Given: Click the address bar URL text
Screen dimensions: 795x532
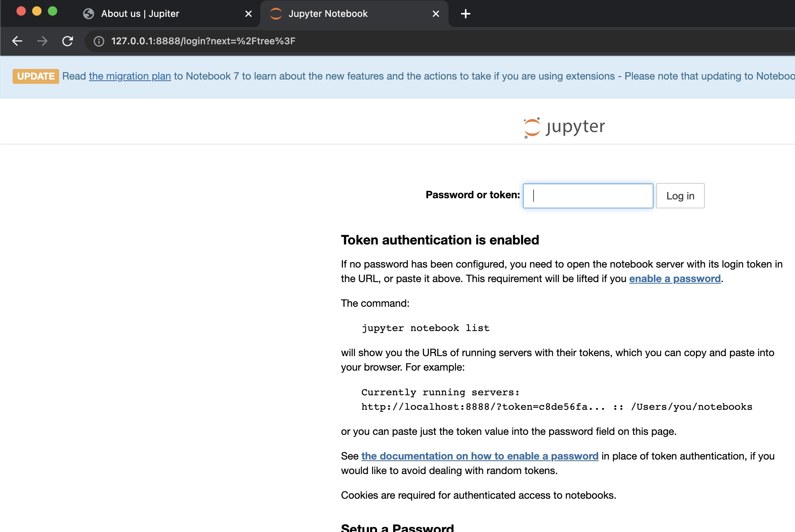Looking at the screenshot, I should [203, 41].
